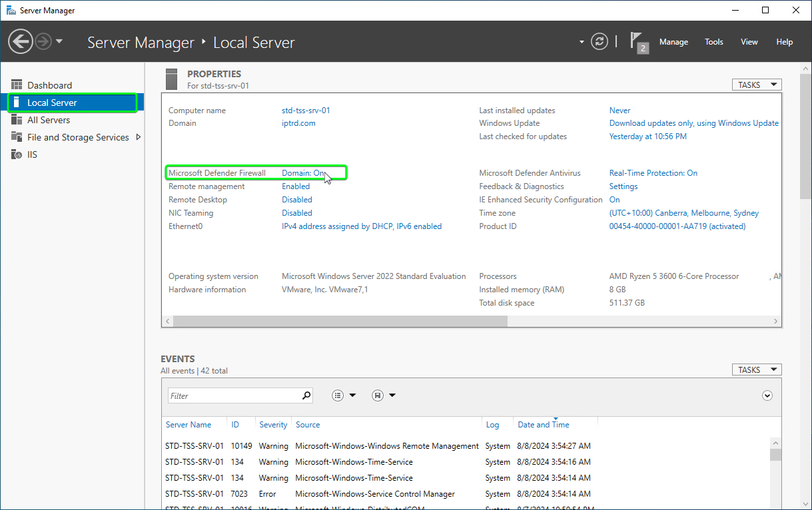Click the Events Filter input field
Screen dimensions: 812x510
234,395
